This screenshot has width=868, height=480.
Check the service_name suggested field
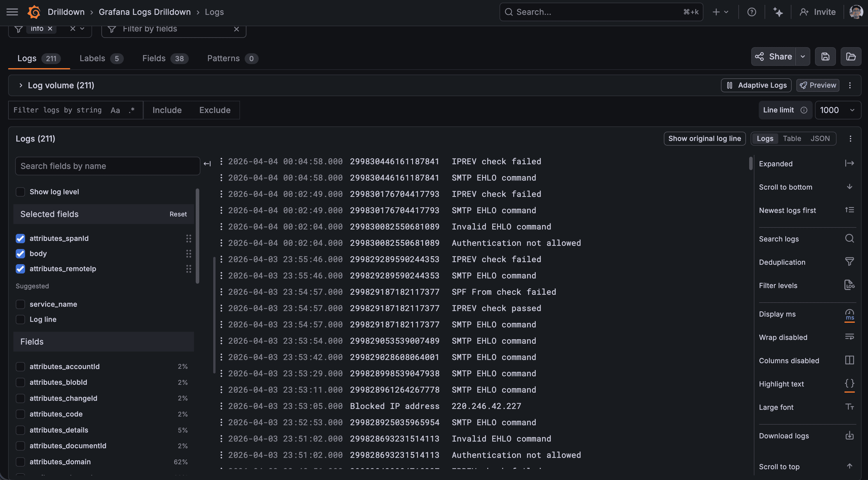[x=20, y=304]
